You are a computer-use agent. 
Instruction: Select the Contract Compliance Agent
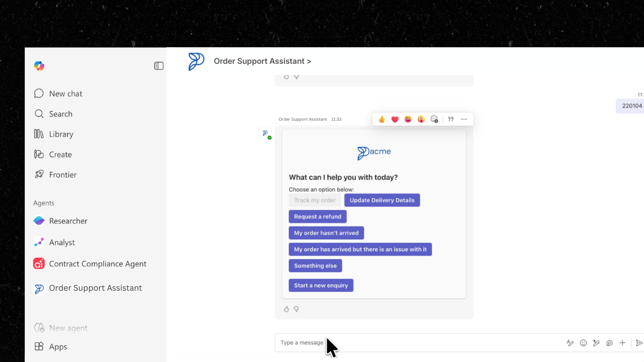click(x=97, y=264)
